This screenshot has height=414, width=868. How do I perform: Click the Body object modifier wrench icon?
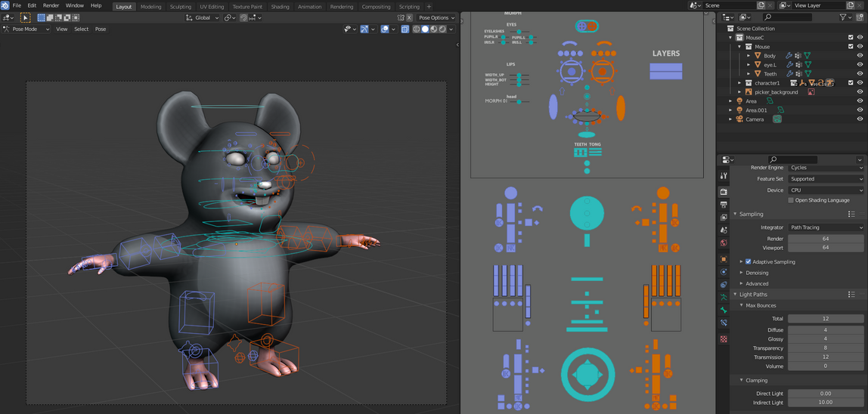tap(789, 56)
